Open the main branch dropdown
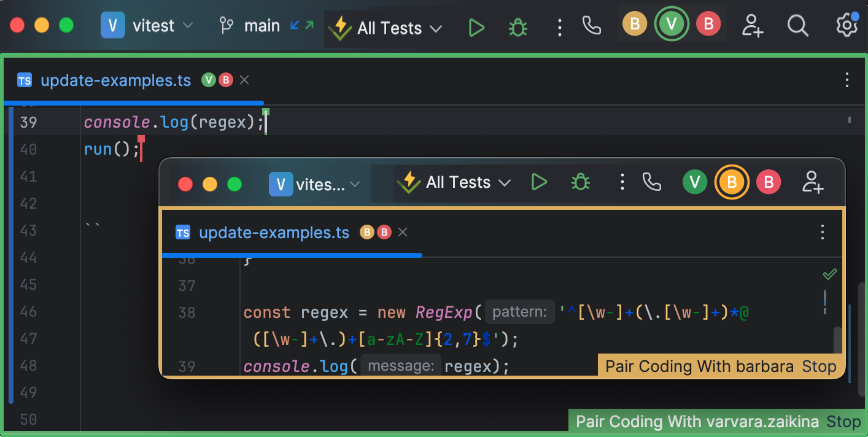This screenshot has height=437, width=868. click(x=263, y=25)
